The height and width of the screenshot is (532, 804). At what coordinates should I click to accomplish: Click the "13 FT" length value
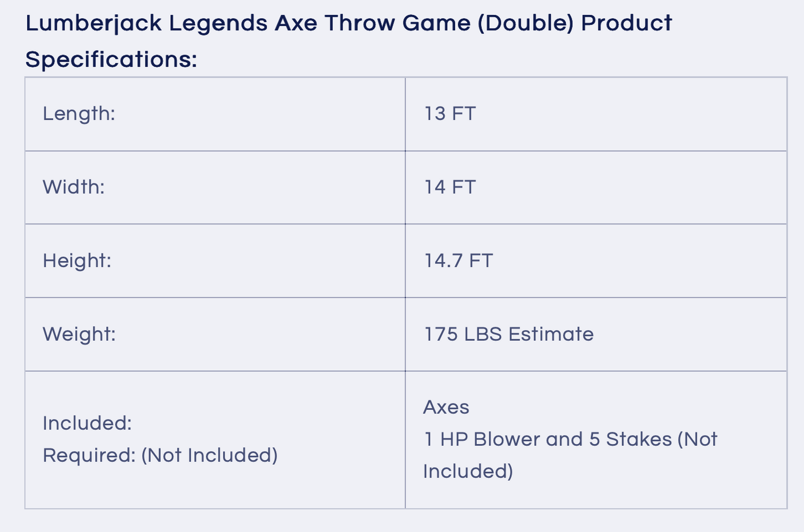(x=450, y=114)
